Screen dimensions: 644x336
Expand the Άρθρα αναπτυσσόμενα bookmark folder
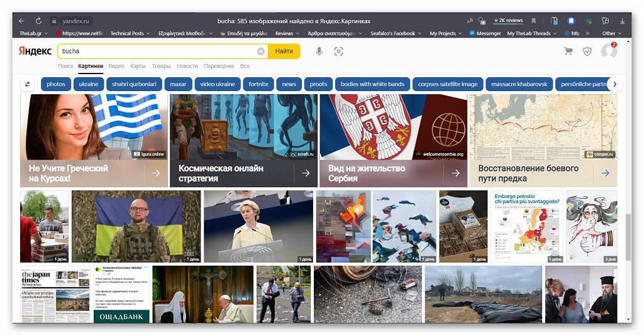(335, 33)
